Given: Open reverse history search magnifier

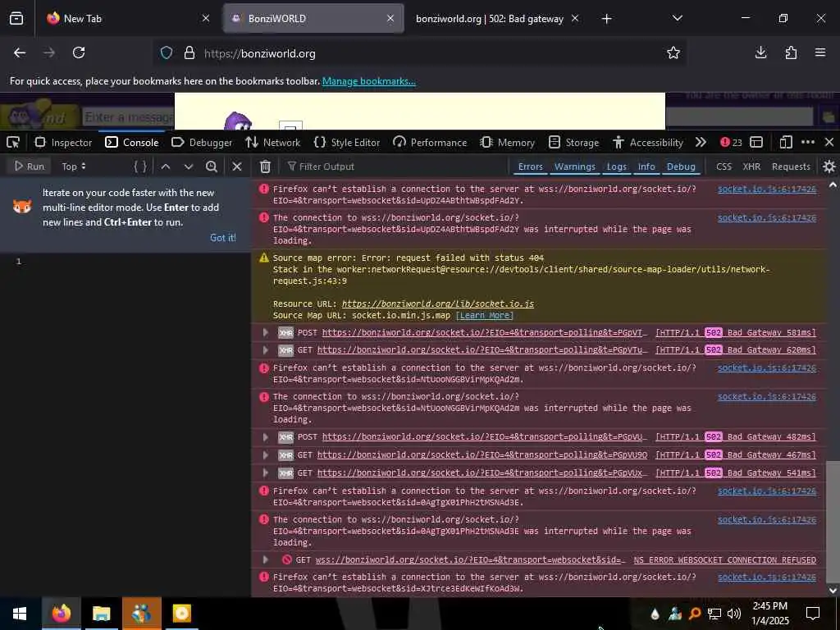Looking at the screenshot, I should pos(212,167).
